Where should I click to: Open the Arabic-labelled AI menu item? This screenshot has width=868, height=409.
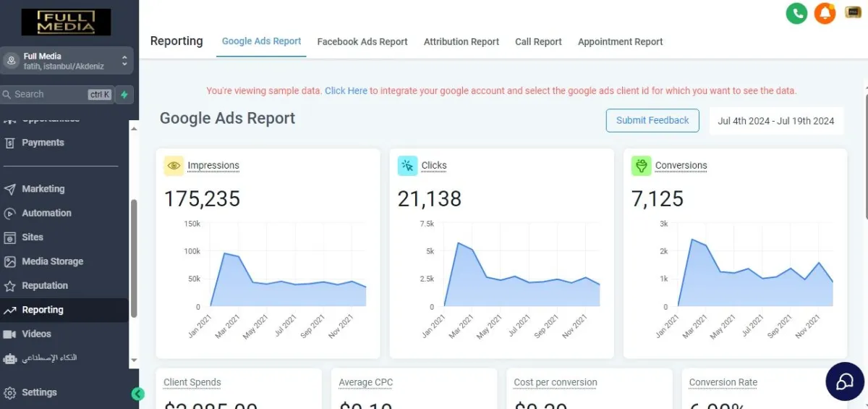point(49,358)
